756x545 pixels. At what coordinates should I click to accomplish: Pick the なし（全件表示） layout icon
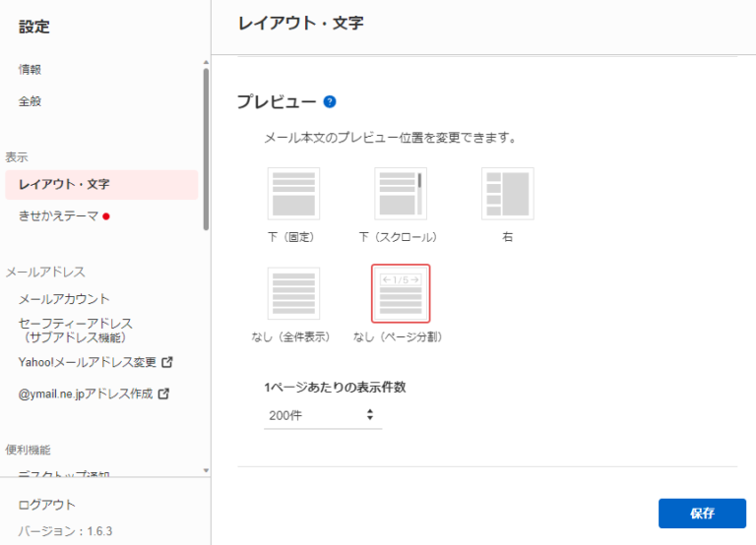point(293,293)
